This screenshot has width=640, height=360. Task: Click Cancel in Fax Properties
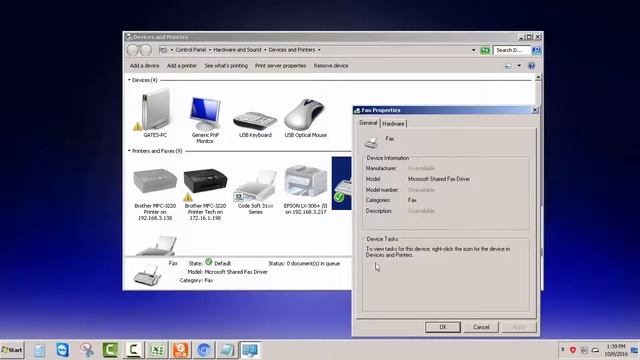tap(481, 327)
